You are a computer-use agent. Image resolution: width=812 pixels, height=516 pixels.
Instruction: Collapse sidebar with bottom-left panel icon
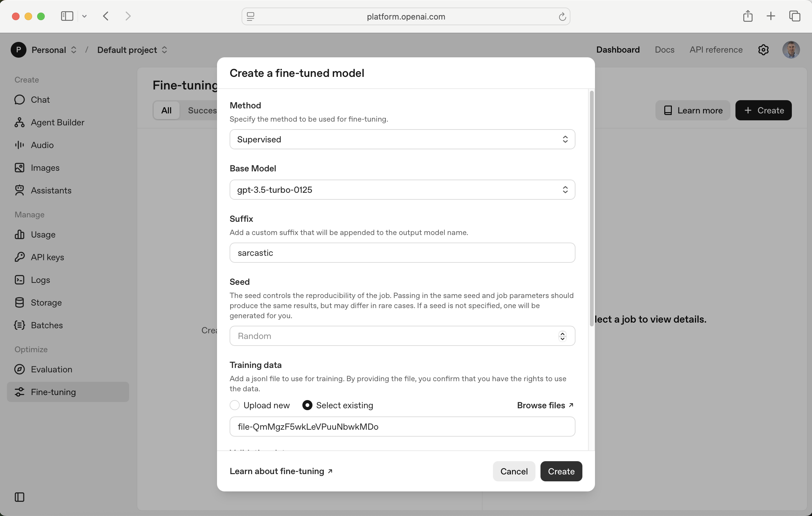(19, 497)
